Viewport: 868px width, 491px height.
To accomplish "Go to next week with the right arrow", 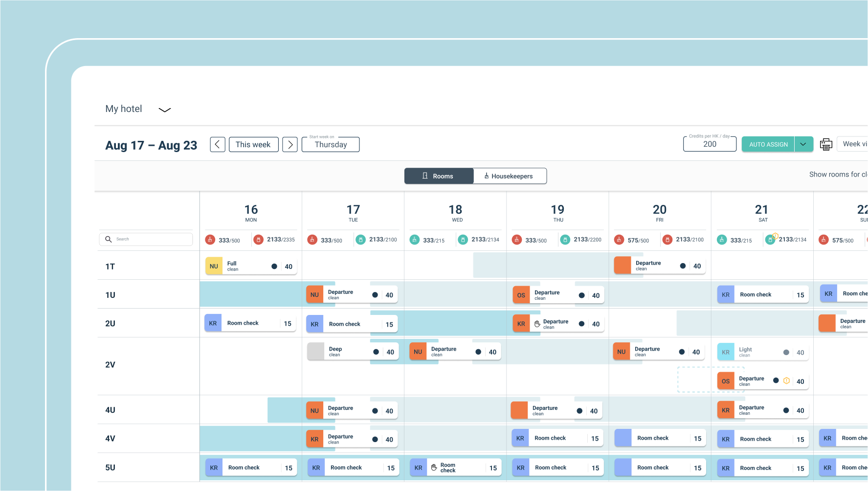I will (x=289, y=144).
